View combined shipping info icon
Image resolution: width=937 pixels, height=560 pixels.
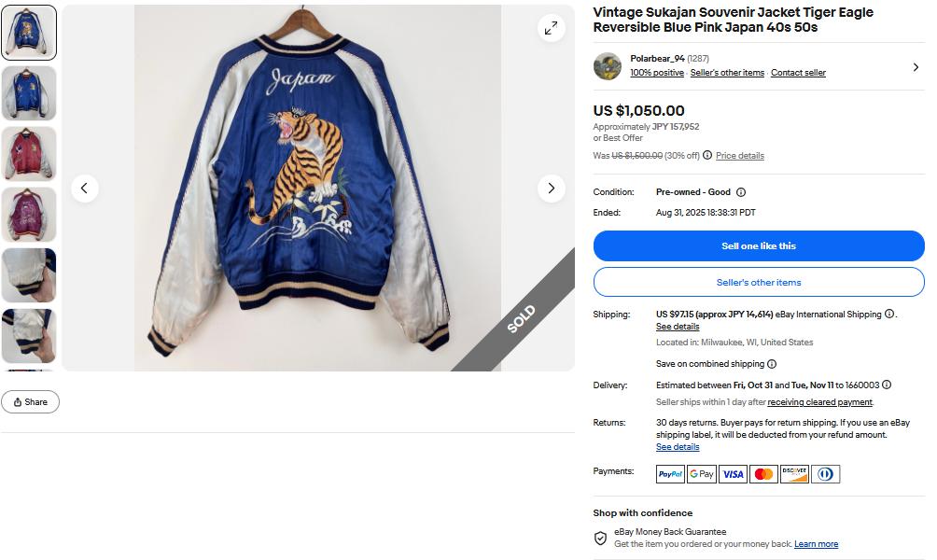click(772, 364)
